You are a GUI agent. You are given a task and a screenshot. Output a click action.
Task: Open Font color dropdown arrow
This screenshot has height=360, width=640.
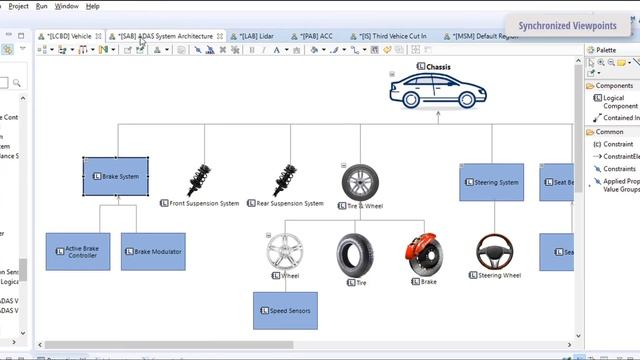(x=287, y=50)
